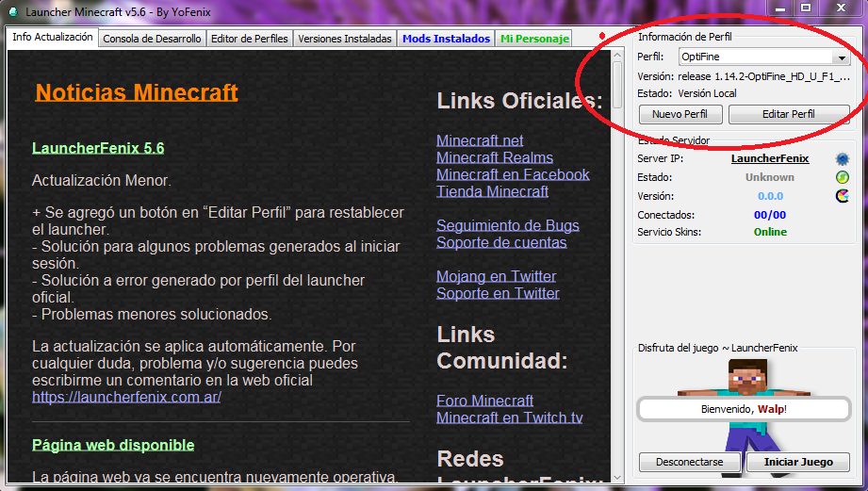This screenshot has width=868, height=491.
Task: Click the news panel scrollbar up arrow
Action: click(617, 55)
